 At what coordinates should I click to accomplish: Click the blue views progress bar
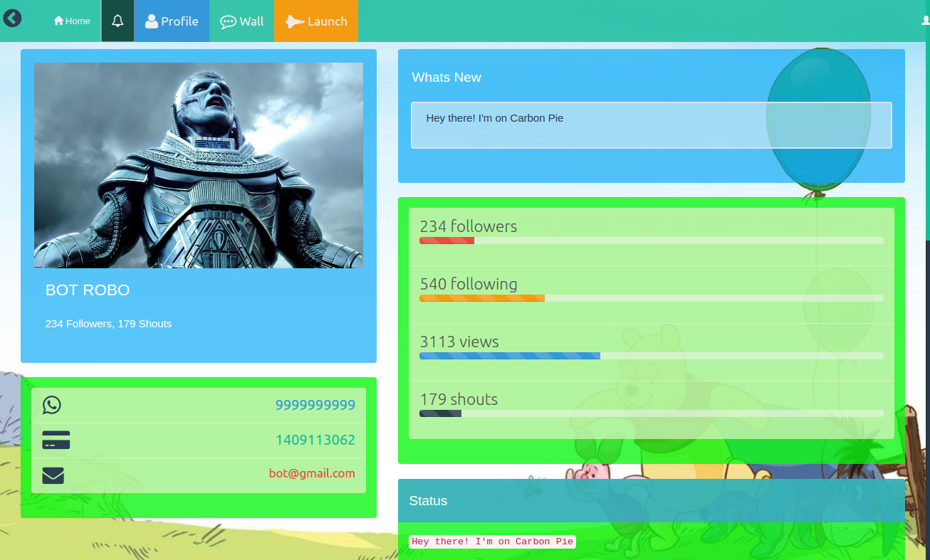point(510,356)
